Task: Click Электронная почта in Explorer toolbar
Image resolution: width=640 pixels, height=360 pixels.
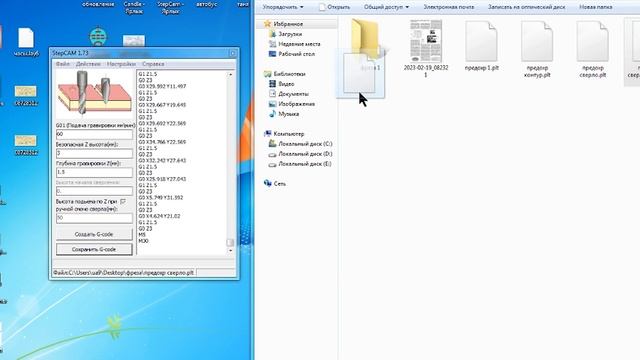Action: (449, 7)
